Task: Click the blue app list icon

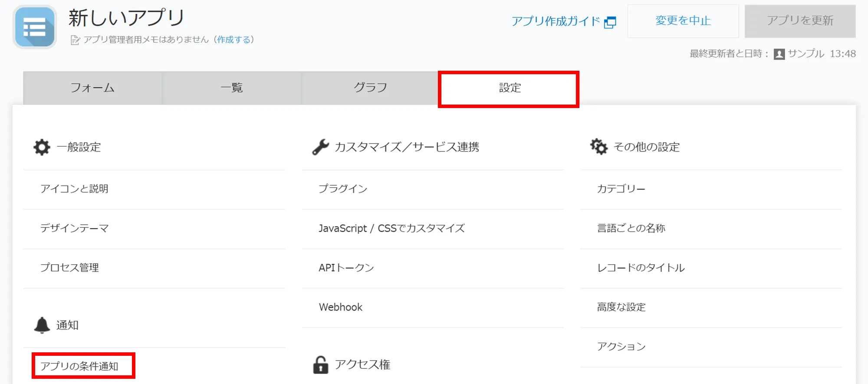Action: pyautogui.click(x=35, y=27)
